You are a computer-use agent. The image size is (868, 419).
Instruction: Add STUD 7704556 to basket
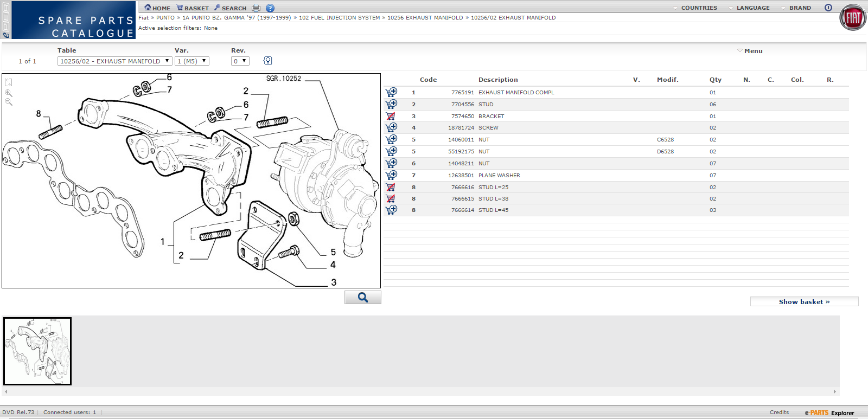tap(391, 104)
